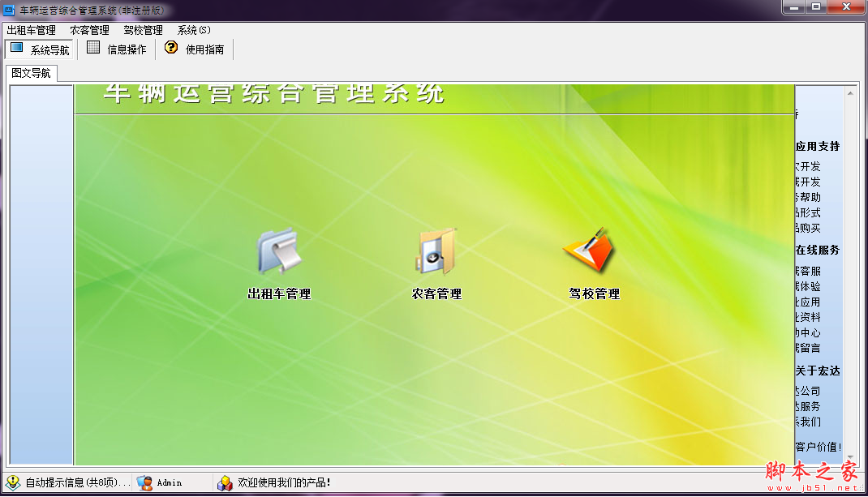Viewport: 868px width, 497px height.
Task: Click the application icon in title bar
Action: pos(10,10)
